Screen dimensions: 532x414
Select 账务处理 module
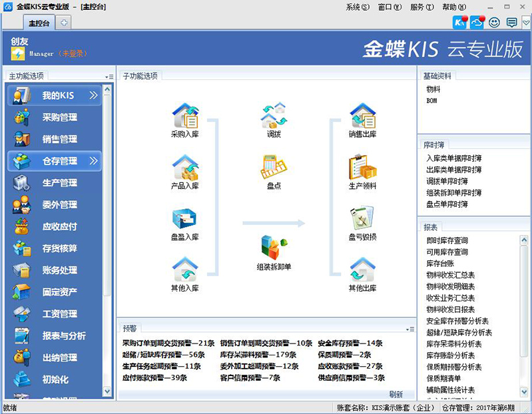(x=55, y=270)
